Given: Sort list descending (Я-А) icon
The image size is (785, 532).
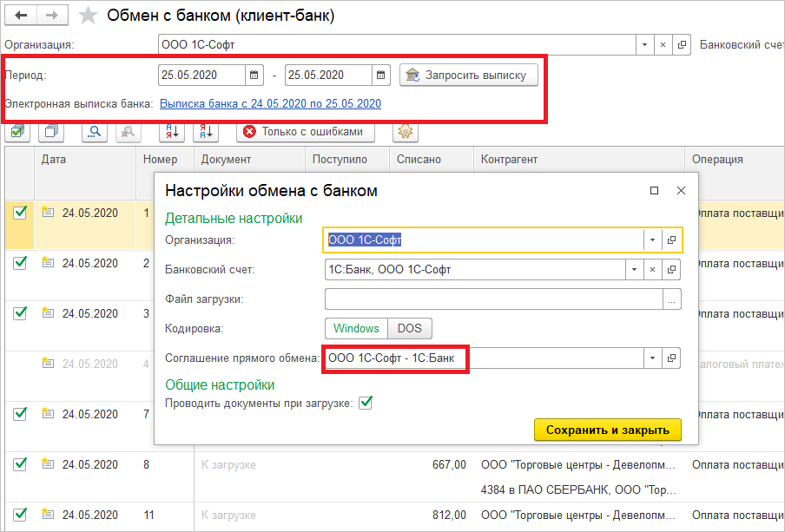Looking at the screenshot, I should click(x=207, y=132).
